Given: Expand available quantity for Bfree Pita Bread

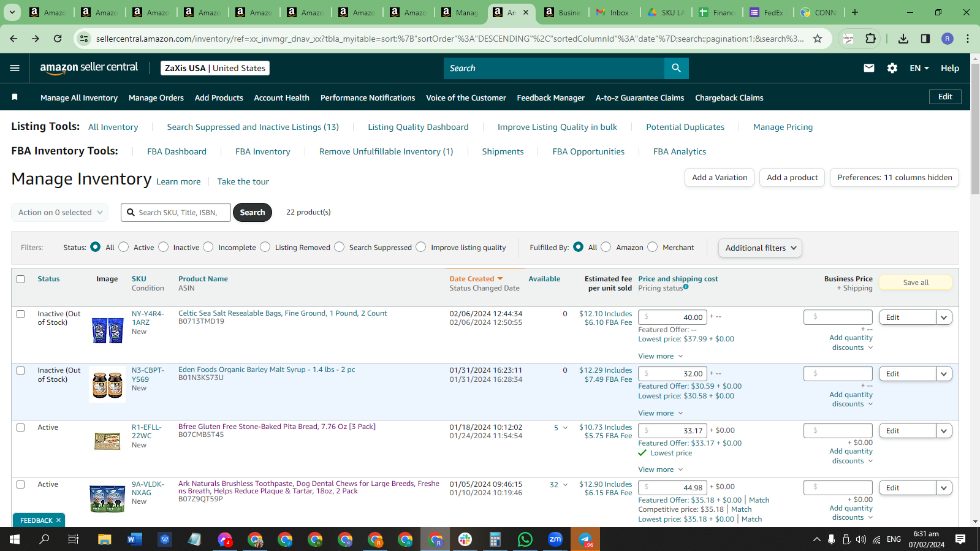Looking at the screenshot, I should [565, 428].
